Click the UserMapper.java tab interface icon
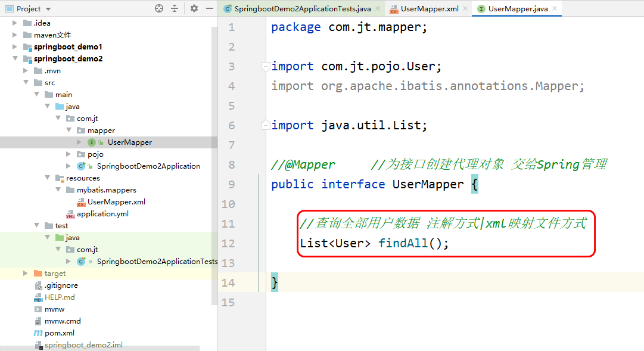The height and width of the screenshot is (351, 644). click(481, 8)
